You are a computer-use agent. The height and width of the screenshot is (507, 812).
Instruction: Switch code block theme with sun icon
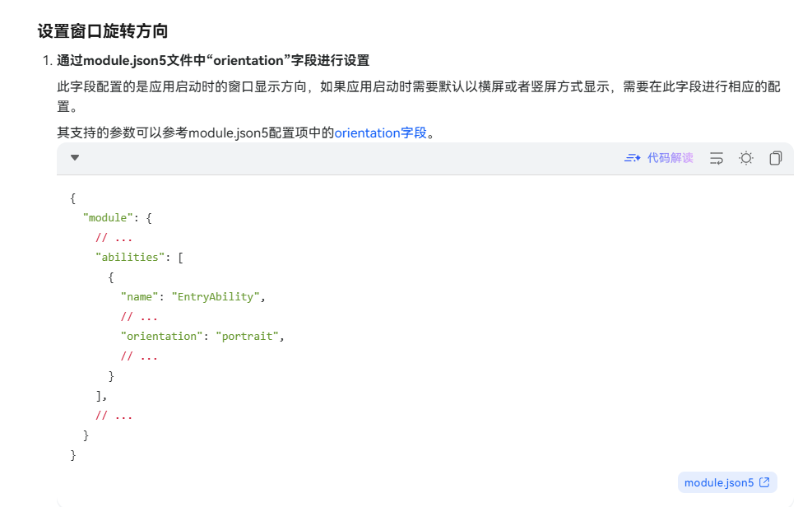[746, 158]
